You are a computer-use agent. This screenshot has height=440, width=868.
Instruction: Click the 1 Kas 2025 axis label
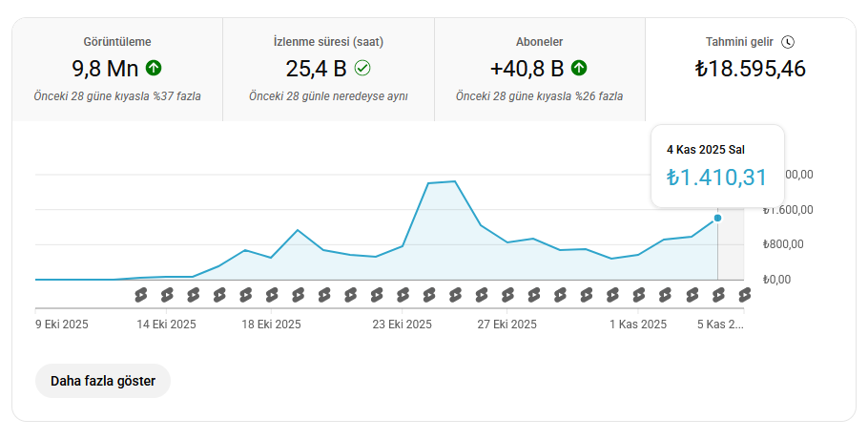click(638, 325)
